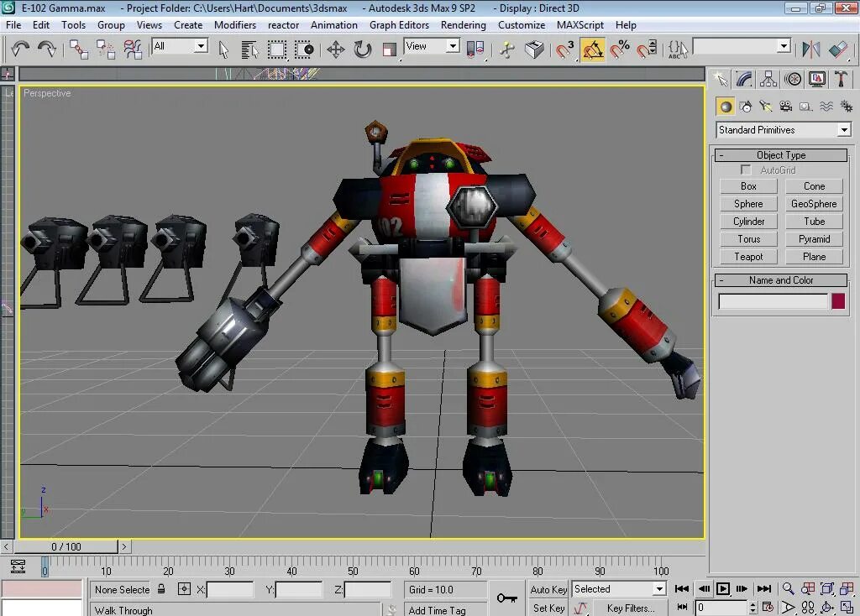Image resolution: width=860 pixels, height=616 pixels.
Task: Click the GeoSphere primitive button
Action: (x=815, y=204)
